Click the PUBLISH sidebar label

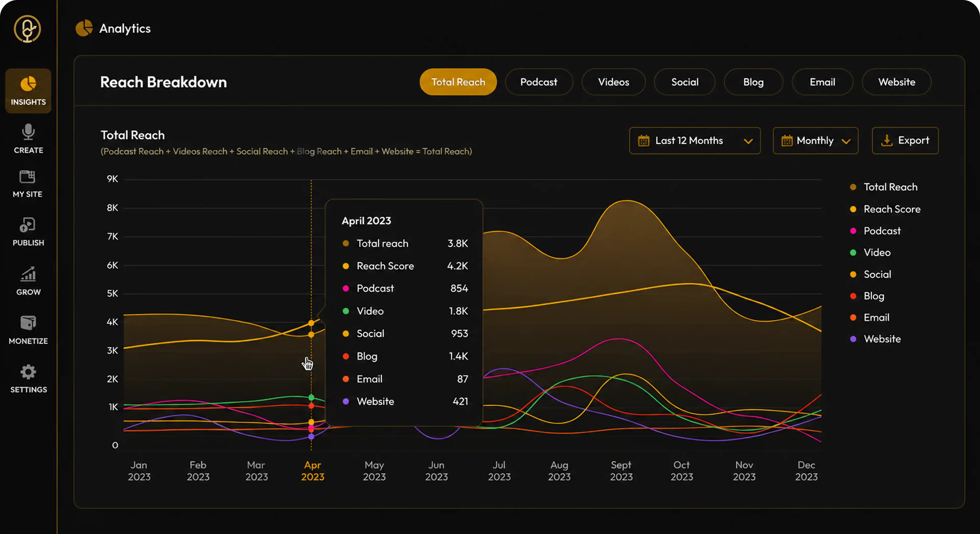point(29,243)
